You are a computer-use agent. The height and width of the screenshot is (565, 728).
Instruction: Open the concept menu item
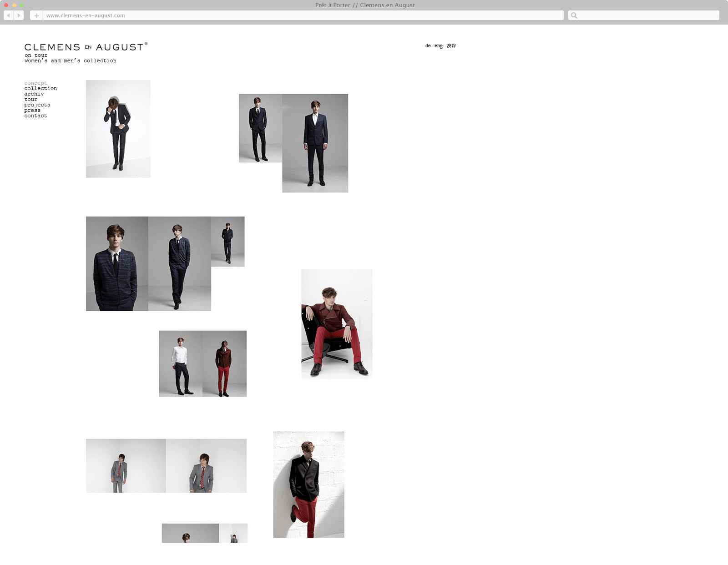coord(35,83)
